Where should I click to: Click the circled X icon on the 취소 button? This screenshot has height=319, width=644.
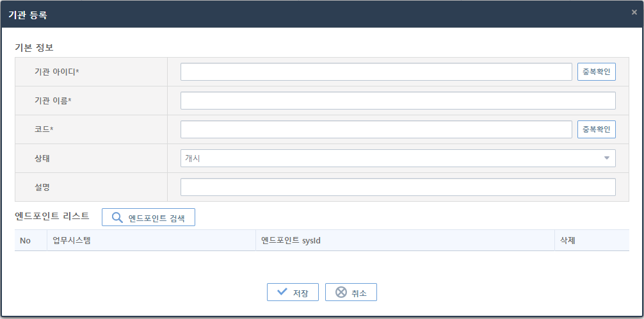pyautogui.click(x=341, y=292)
